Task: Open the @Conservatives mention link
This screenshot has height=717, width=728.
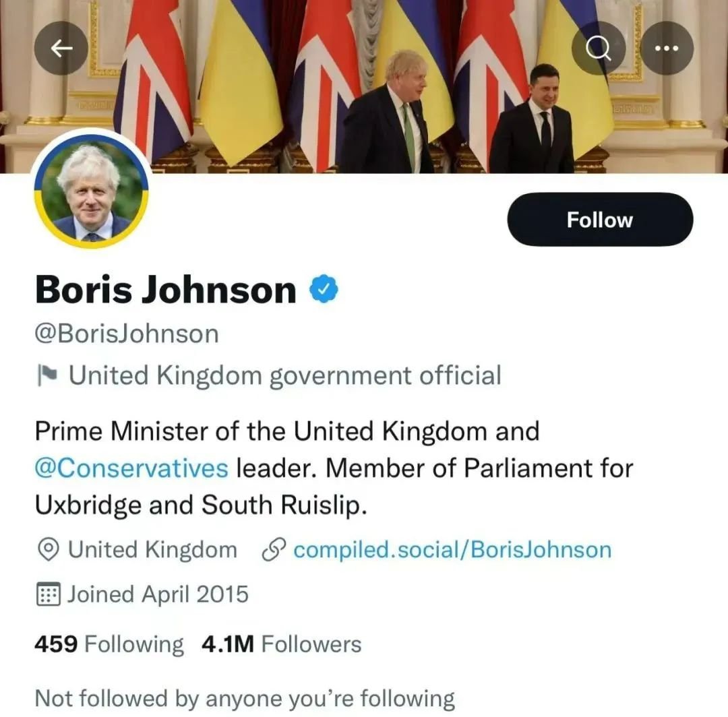Action: tap(131, 468)
